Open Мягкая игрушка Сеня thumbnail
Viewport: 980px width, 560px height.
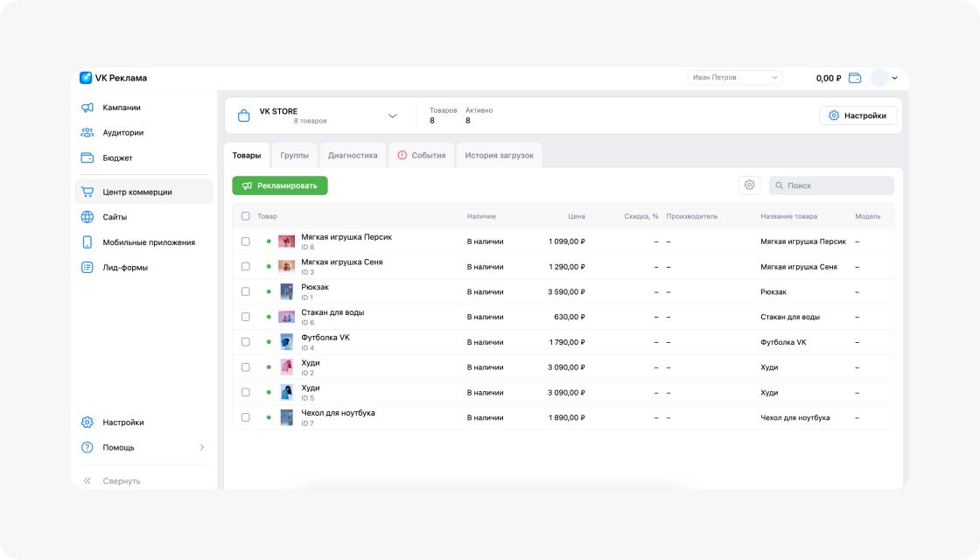click(x=286, y=266)
